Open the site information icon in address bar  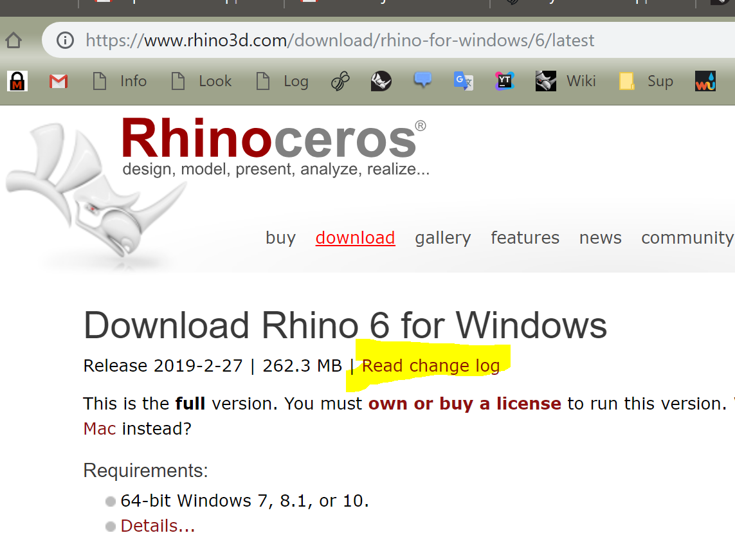(65, 41)
